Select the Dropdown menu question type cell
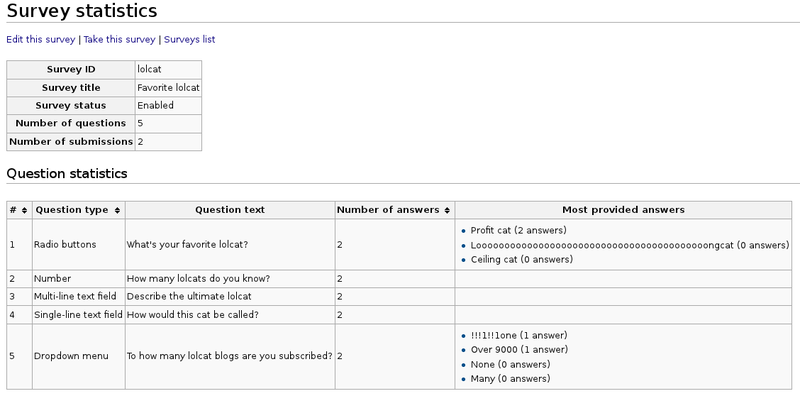This screenshot has width=800, height=396. [x=79, y=356]
